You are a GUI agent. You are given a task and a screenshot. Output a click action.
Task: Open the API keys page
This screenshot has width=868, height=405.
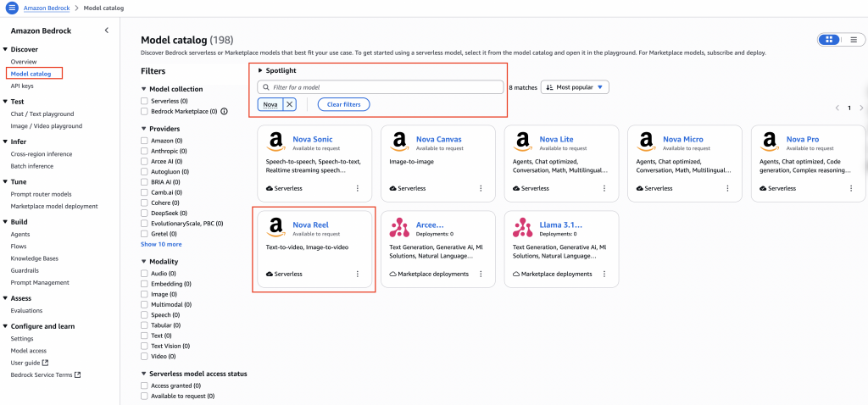[22, 86]
